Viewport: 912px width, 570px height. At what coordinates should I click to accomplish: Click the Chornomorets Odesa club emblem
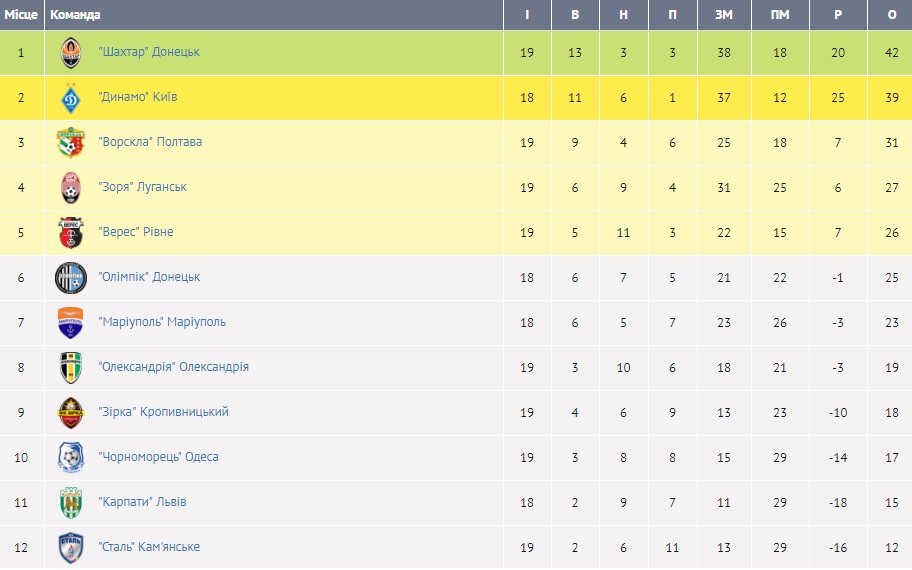[71, 457]
